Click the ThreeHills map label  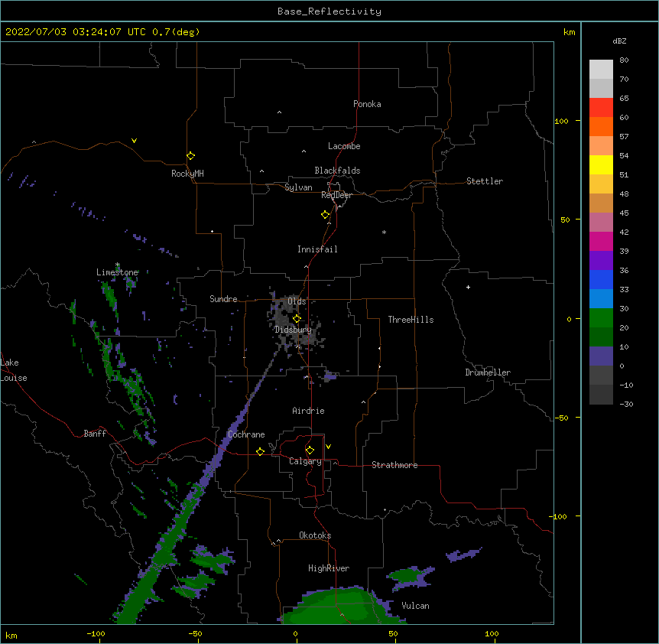411,320
